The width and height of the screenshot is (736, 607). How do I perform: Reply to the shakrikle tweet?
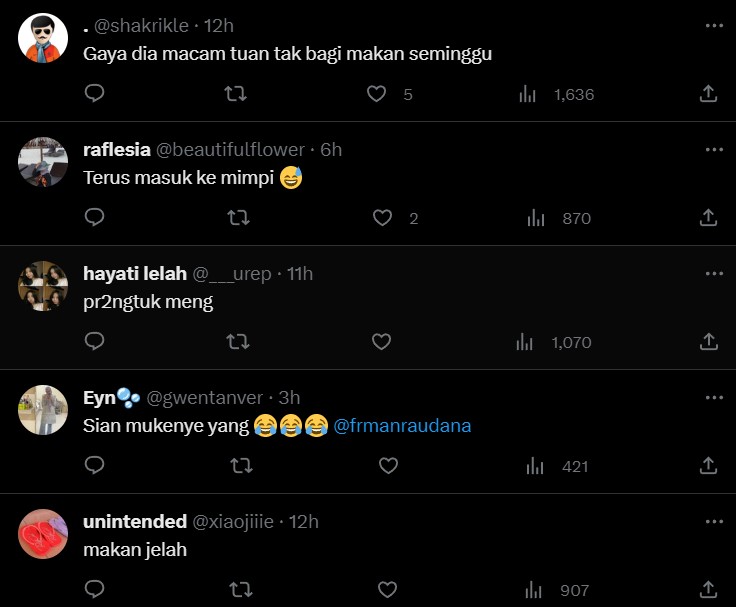[94, 94]
